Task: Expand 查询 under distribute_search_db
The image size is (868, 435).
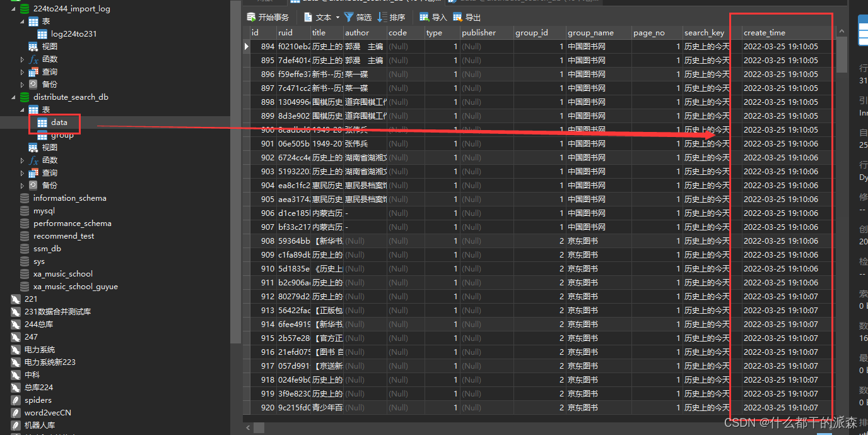Action: [23, 173]
